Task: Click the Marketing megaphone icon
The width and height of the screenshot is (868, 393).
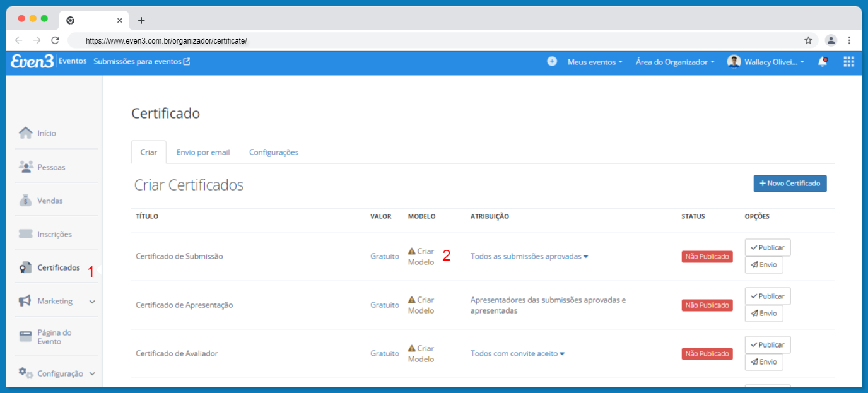Action: point(25,301)
